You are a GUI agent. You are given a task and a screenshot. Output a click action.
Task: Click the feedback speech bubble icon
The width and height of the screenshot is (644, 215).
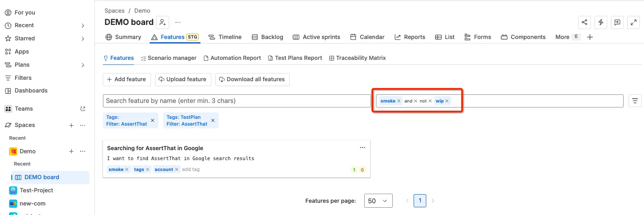pyautogui.click(x=617, y=22)
